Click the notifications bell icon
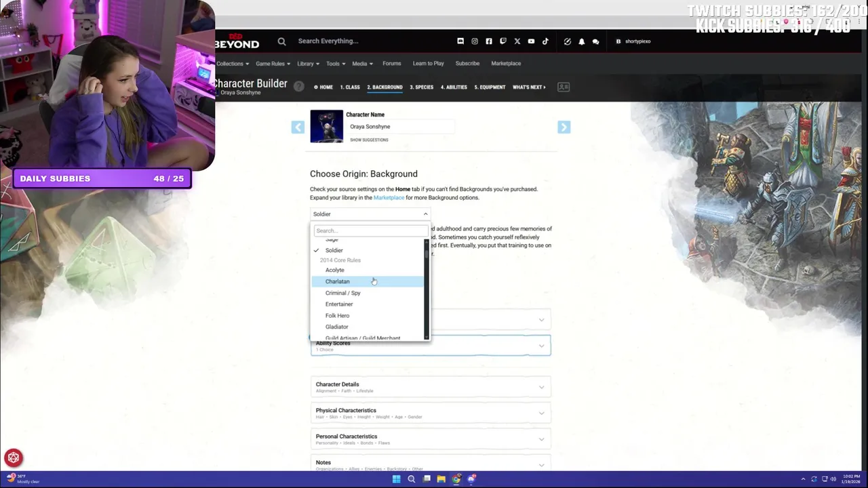 tap(582, 41)
